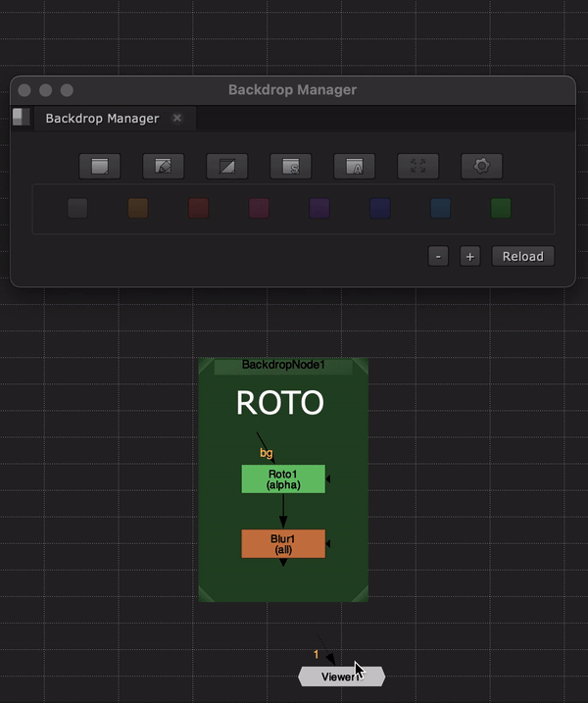Click the backdrop icon marked A
Screen dimensions: 588x703
pyautogui.click(x=355, y=166)
